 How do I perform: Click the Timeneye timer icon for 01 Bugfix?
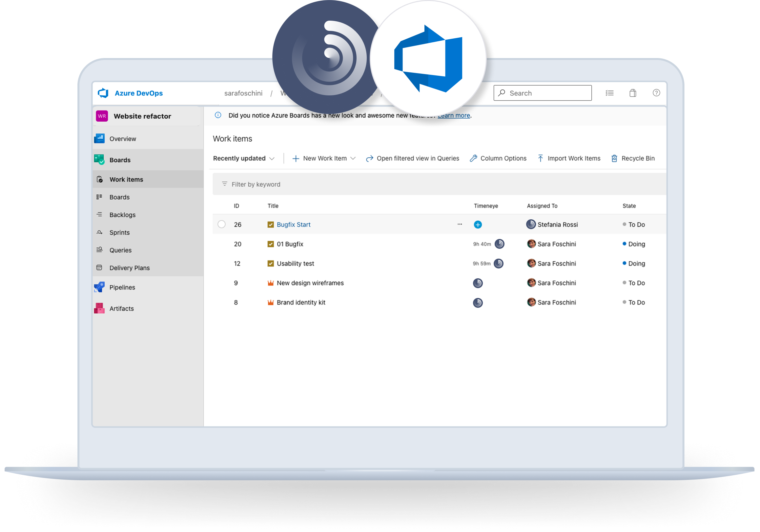(499, 244)
